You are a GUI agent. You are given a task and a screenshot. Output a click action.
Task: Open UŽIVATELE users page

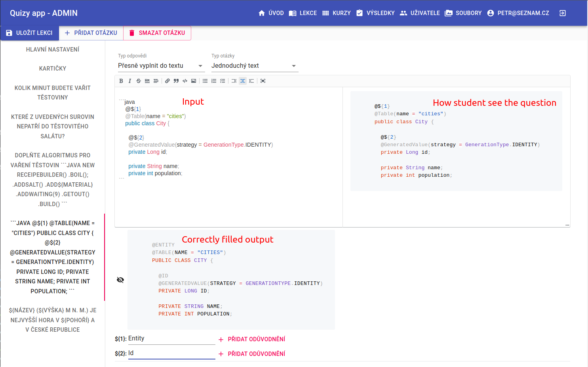[x=420, y=13]
